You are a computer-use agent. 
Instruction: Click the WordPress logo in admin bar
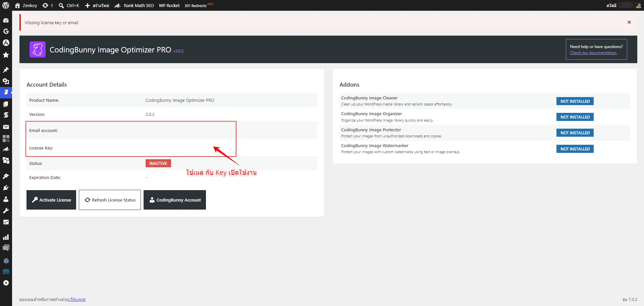click(6, 5)
